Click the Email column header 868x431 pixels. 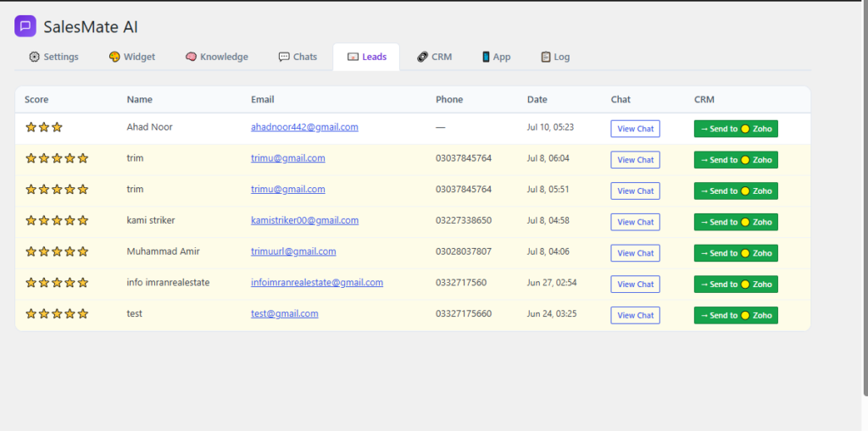coord(263,100)
